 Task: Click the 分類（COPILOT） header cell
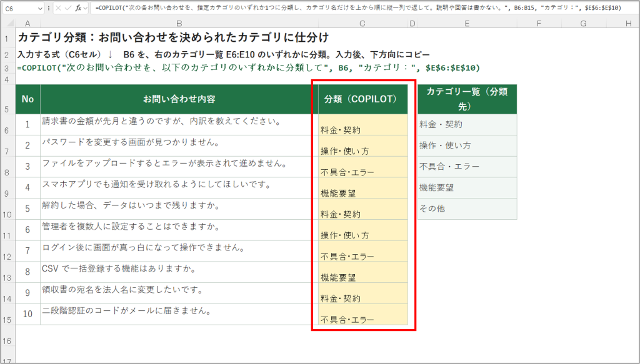coord(362,99)
